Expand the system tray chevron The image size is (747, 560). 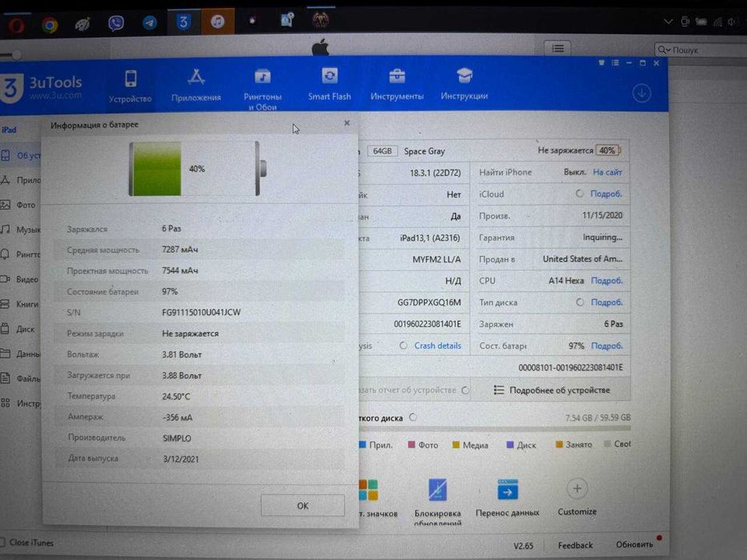click(x=668, y=22)
